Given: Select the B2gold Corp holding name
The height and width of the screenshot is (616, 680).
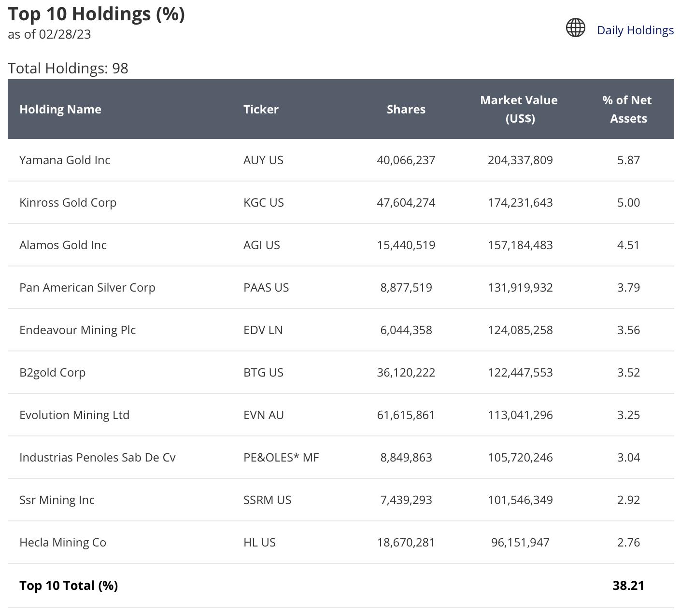Looking at the screenshot, I should pyautogui.click(x=53, y=372).
